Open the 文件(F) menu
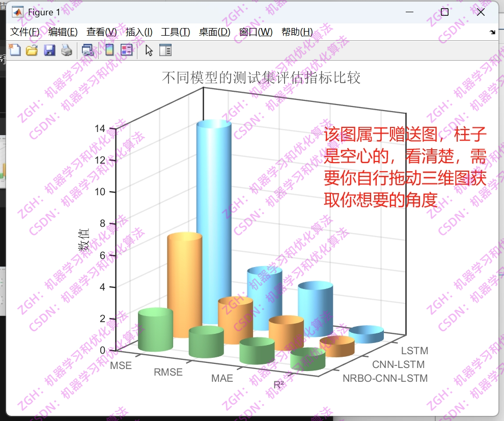This screenshot has width=504, height=421. (25, 32)
